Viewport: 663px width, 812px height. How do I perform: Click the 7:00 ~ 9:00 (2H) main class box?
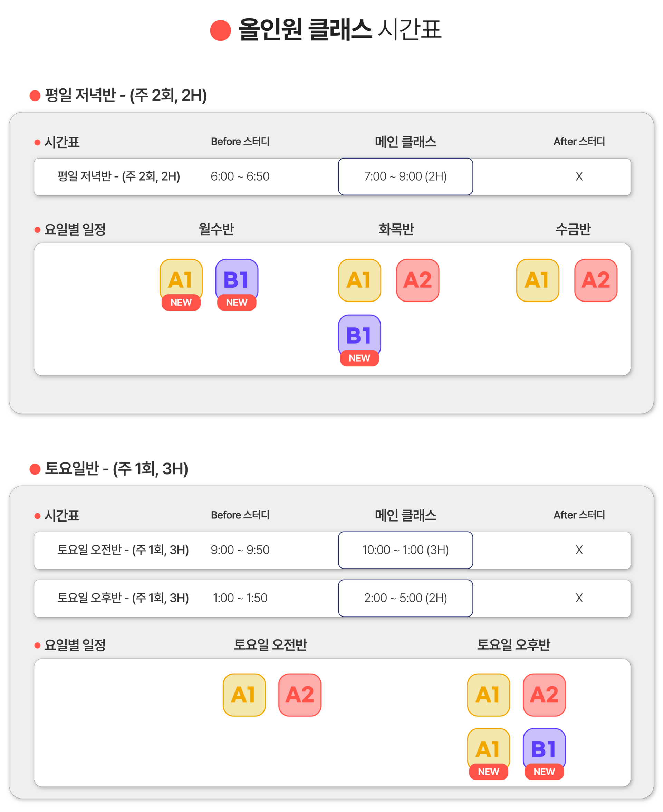click(405, 176)
